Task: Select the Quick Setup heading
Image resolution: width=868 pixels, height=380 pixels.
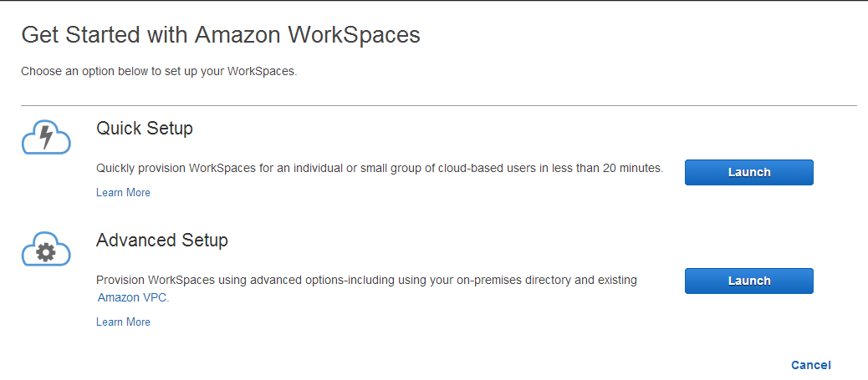Action: tap(145, 129)
